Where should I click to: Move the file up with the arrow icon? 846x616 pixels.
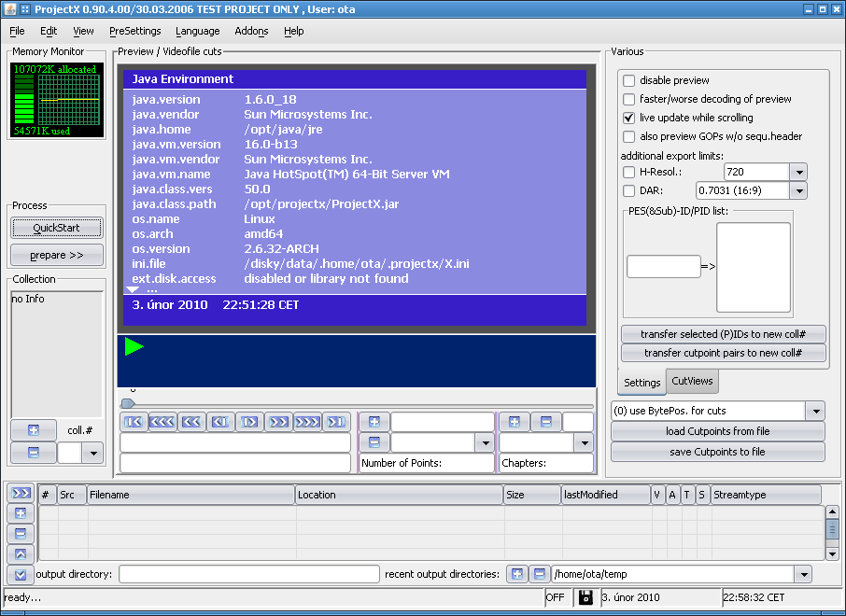tap(21, 554)
